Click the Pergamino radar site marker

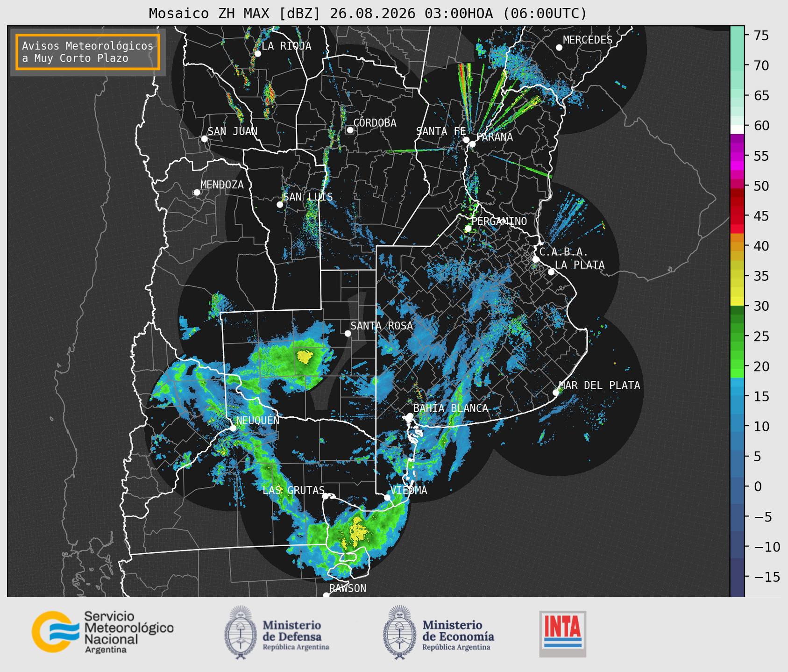468,229
